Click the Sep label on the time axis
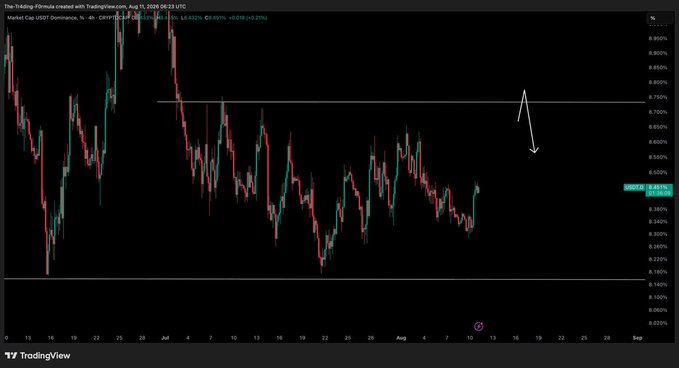Viewport: 679px width, 368px height. pos(637,338)
